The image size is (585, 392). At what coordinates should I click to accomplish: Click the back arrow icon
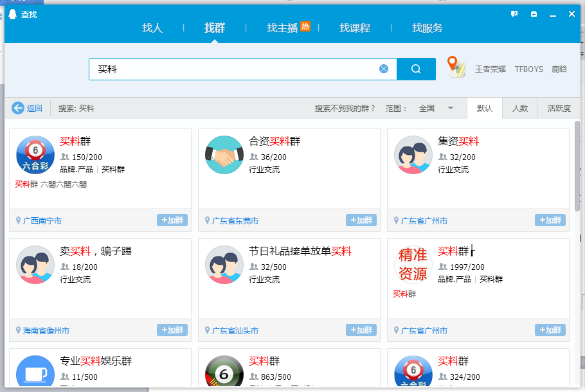[x=18, y=108]
